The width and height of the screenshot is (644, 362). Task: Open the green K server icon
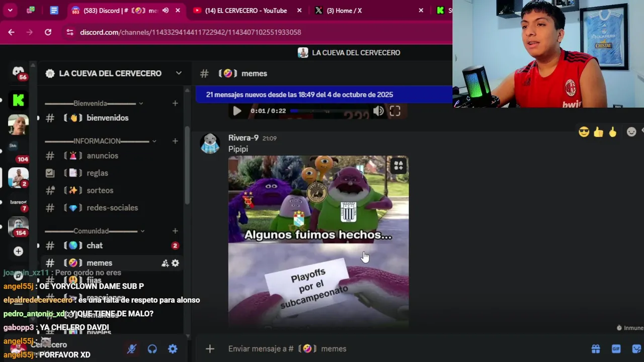pos(19,100)
